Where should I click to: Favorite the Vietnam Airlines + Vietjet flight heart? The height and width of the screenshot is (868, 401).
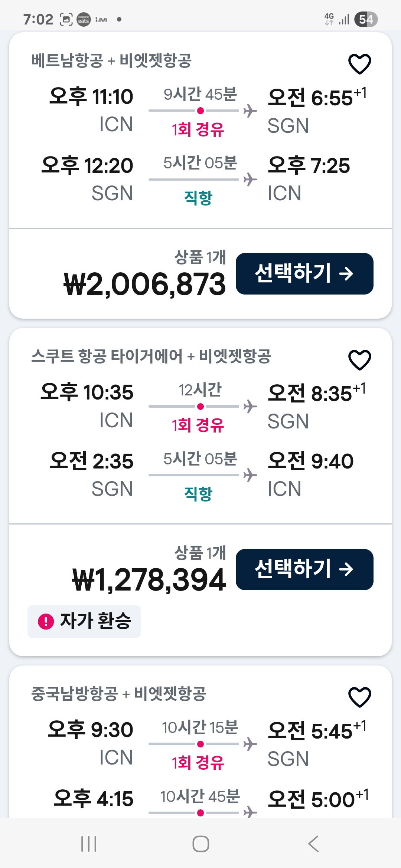pyautogui.click(x=359, y=64)
